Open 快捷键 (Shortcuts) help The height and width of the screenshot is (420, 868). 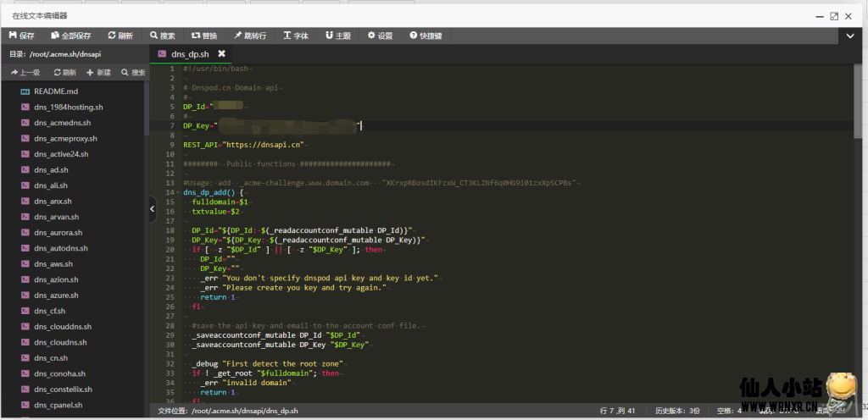pos(426,36)
